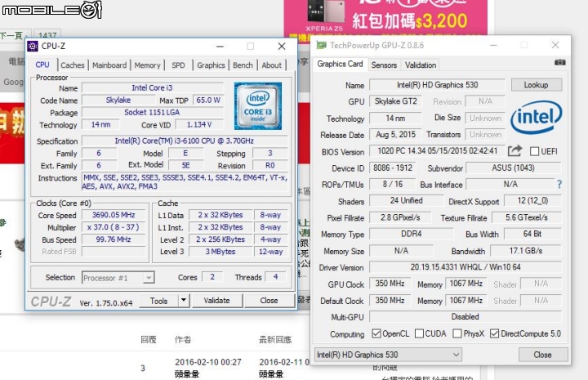Viewport: 588px width, 380px height.
Task: Click the Validate button in CPU-Z
Action: pos(216,301)
